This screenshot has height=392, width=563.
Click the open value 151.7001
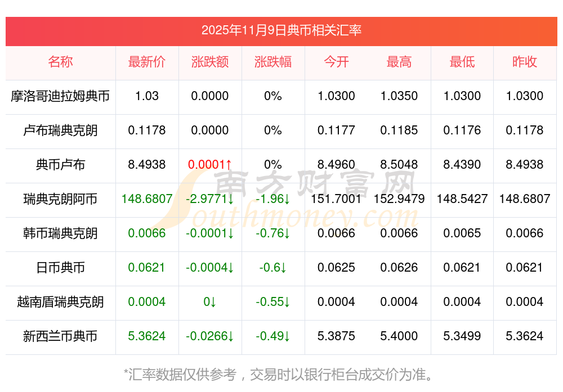pos(336,199)
